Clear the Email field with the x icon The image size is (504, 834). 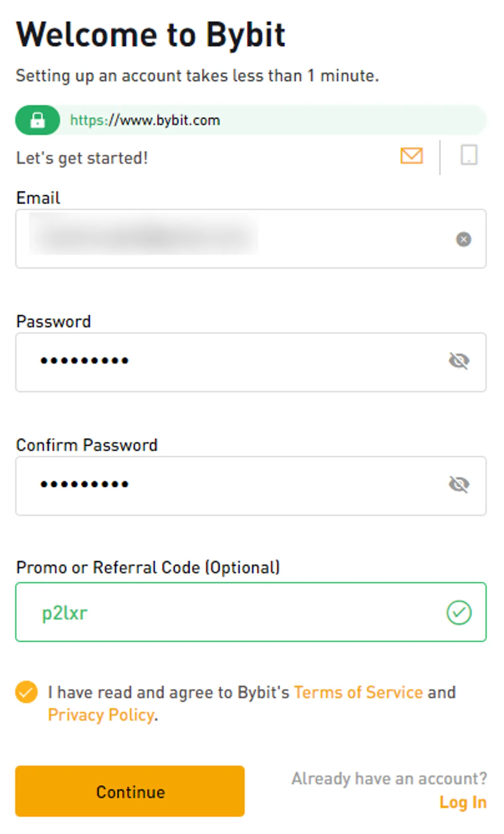(464, 239)
